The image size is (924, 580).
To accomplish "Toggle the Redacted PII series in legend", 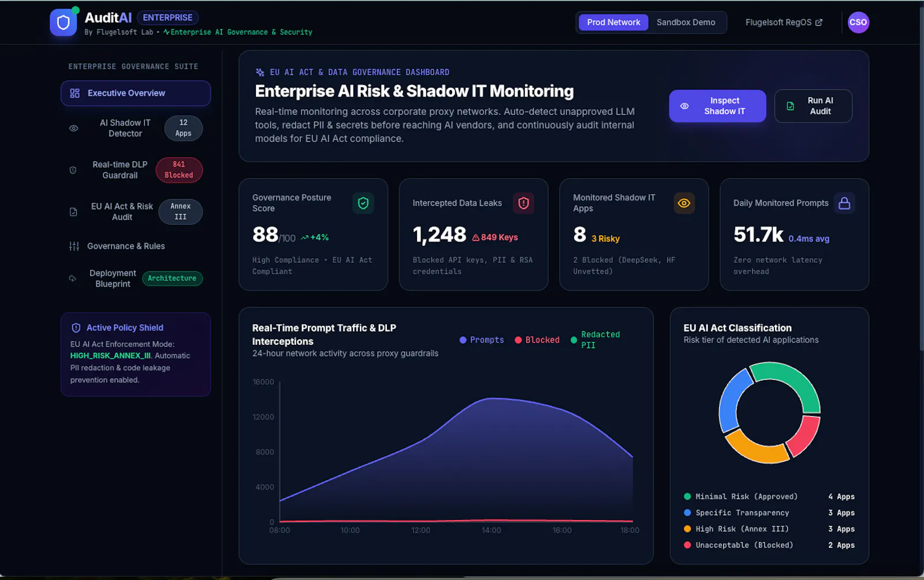I will point(595,340).
